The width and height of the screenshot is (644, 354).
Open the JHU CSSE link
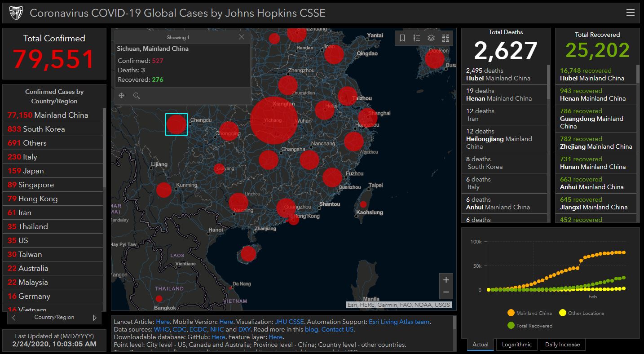(290, 322)
